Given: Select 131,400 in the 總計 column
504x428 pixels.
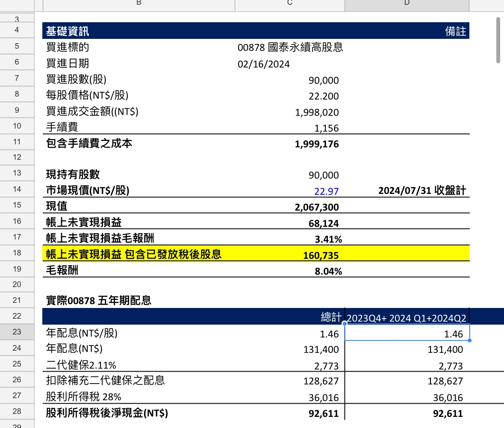Looking at the screenshot, I should point(321,349).
